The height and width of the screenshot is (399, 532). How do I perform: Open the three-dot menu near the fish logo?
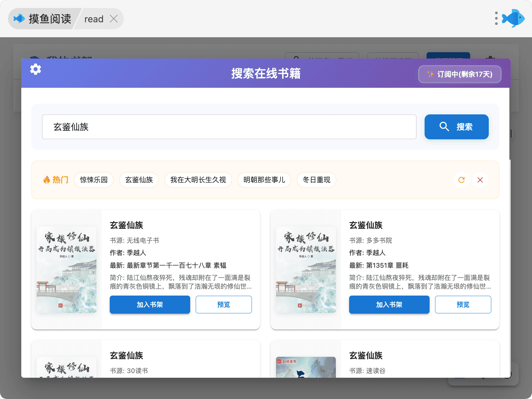(x=496, y=19)
